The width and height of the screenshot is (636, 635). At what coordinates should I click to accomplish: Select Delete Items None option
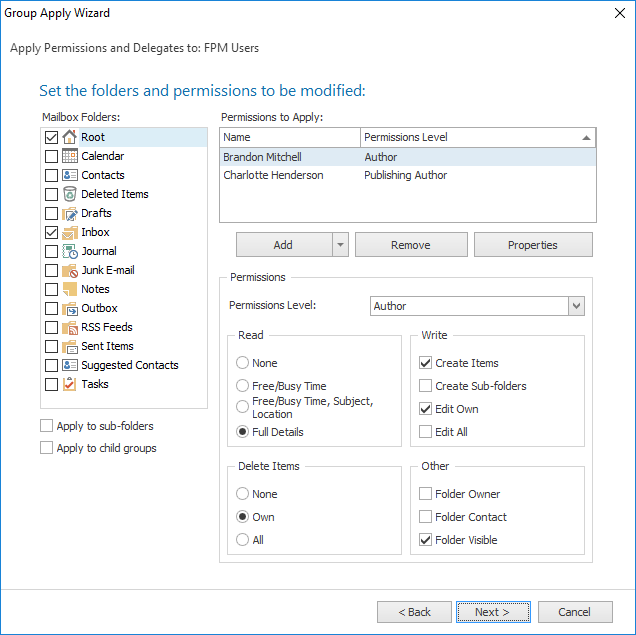pyautogui.click(x=242, y=493)
